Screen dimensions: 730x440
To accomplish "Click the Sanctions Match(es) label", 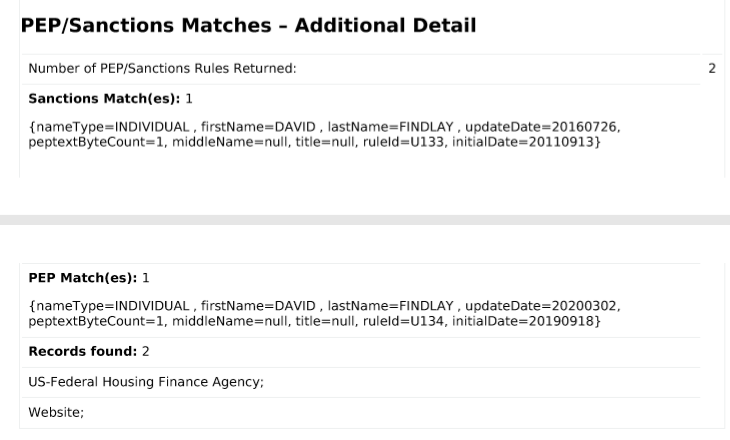I will [104, 99].
